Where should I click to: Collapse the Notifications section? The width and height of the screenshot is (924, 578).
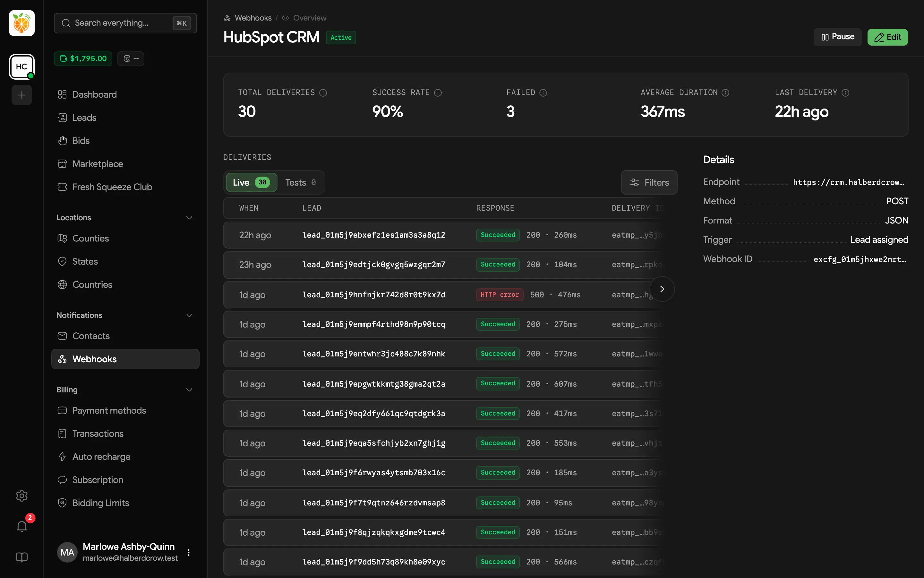(189, 315)
